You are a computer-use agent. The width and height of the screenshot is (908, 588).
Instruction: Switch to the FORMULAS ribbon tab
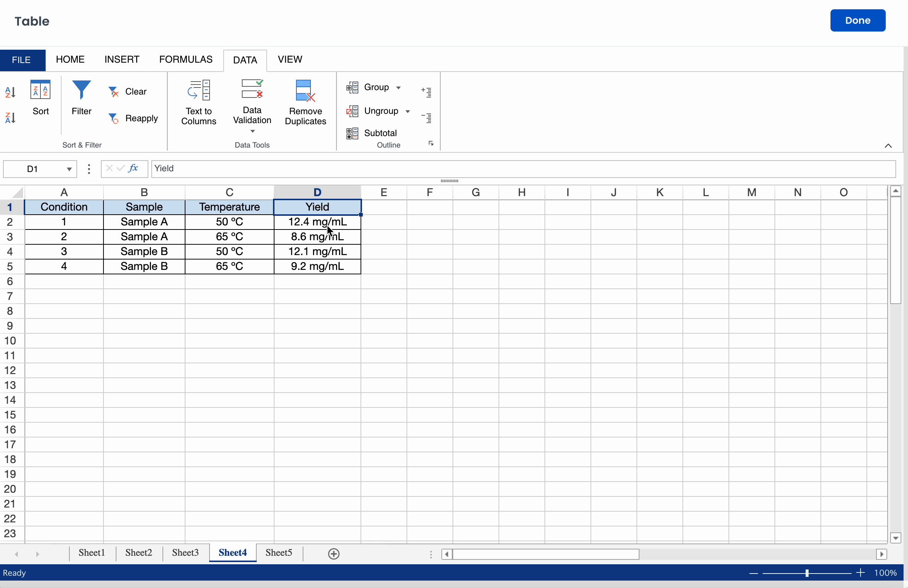185,59
